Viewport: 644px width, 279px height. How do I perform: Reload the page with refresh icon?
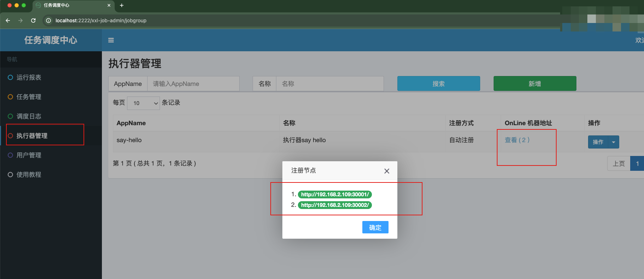[x=33, y=21]
